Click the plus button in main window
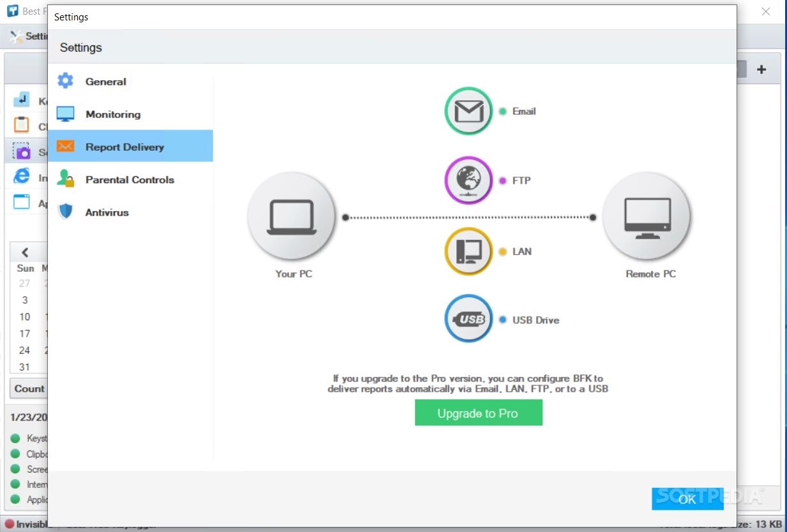Image resolution: width=787 pixels, height=532 pixels. pyautogui.click(x=761, y=70)
